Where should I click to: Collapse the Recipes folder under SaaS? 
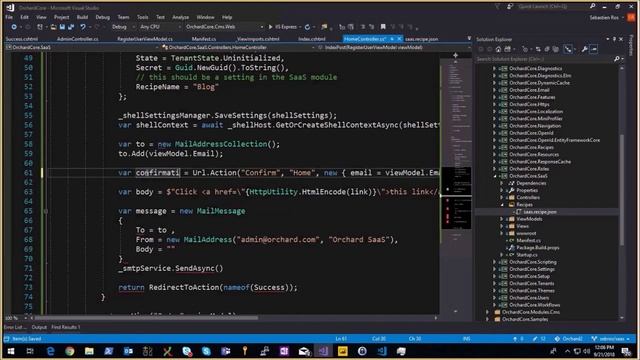502,204
